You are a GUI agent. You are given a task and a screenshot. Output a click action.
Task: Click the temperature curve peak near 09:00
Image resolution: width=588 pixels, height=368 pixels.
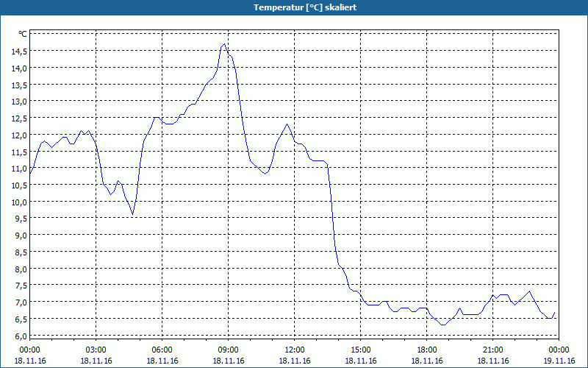point(224,44)
